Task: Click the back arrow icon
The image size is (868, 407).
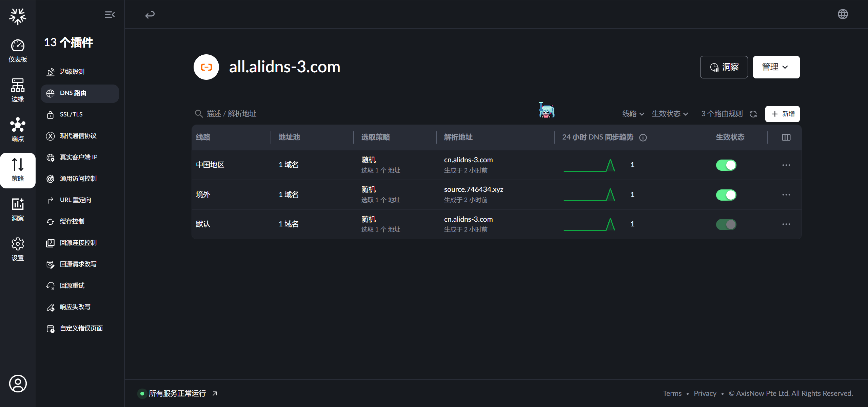Action: 150,15
